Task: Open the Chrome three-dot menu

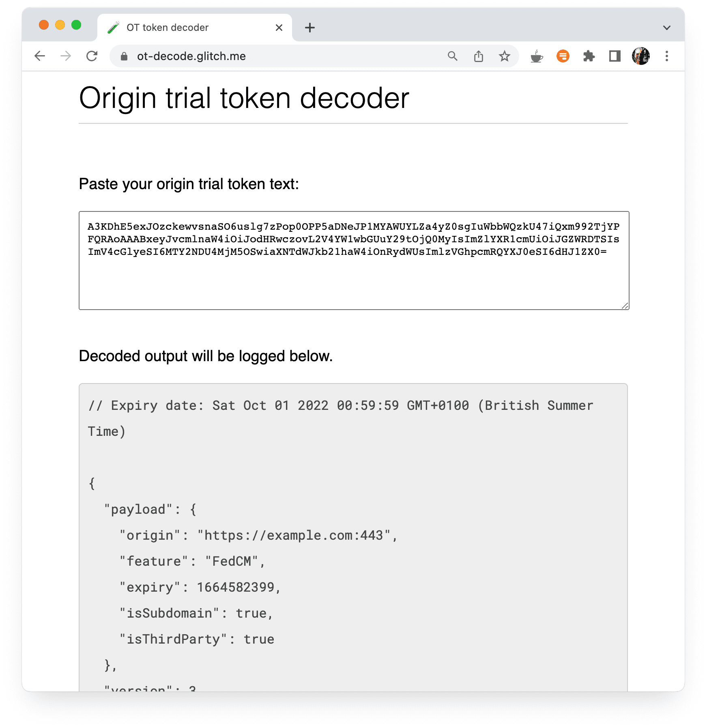Action: coord(667,56)
